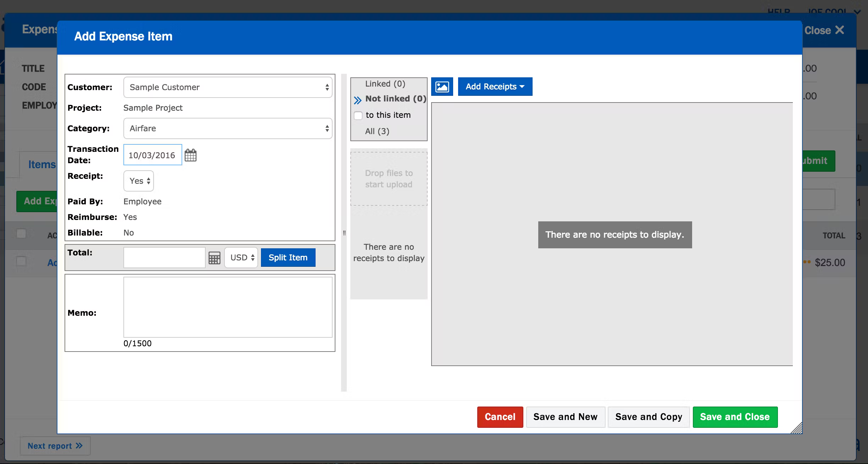Click the double-chevron beside Not linked

[x=357, y=100]
